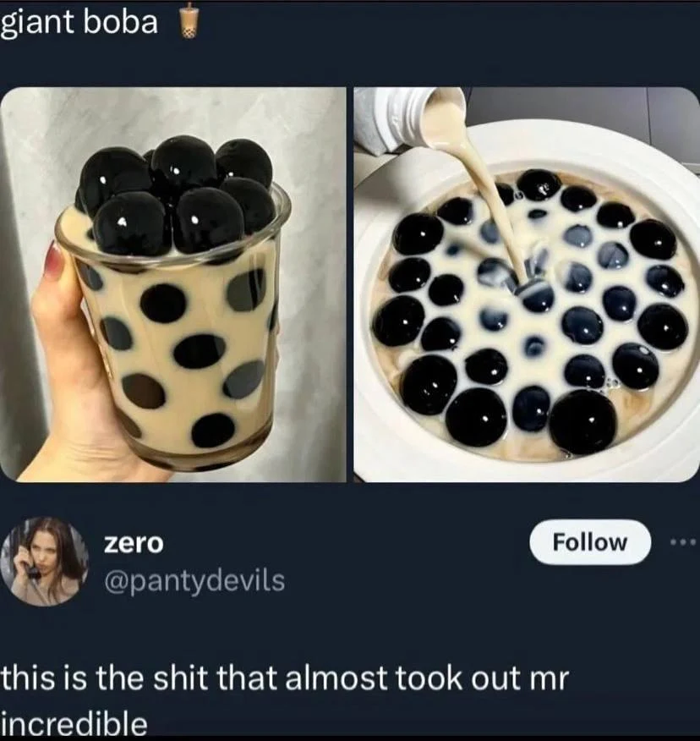The height and width of the screenshot is (741, 700).
Task: Click the word incredible in the tweet
Action: 74,724
